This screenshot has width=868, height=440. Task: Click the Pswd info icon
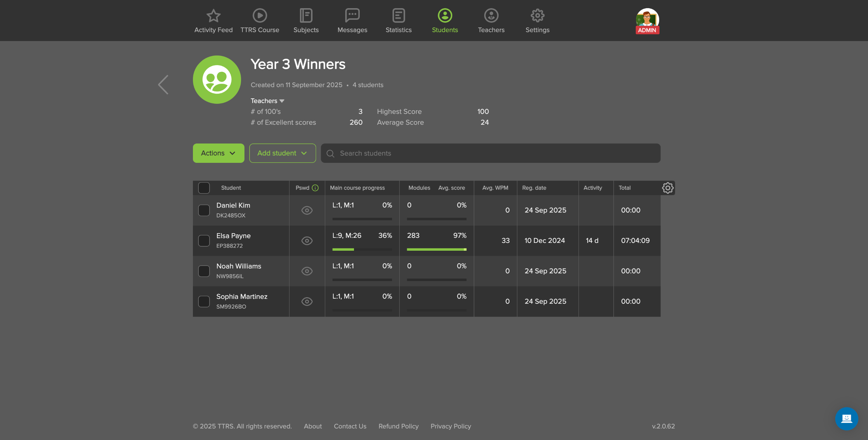pos(315,188)
